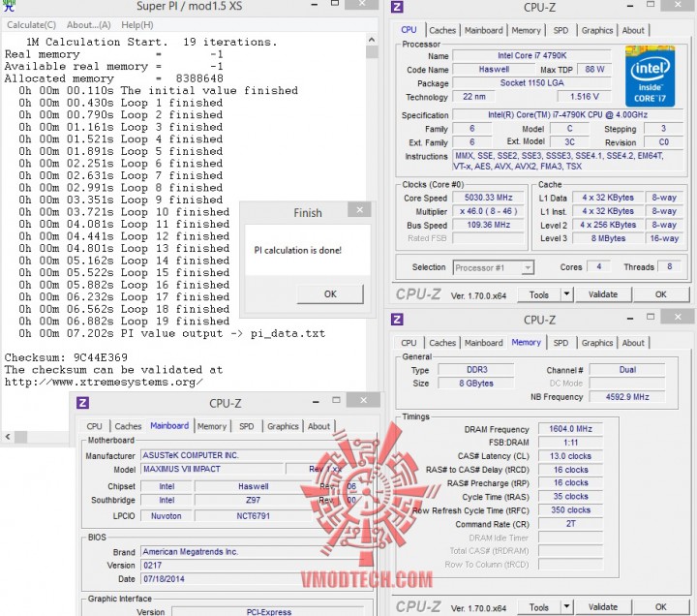Switch to CPU tab in Memory CPU-Z window
This screenshot has width=697, height=616.
pyautogui.click(x=409, y=343)
